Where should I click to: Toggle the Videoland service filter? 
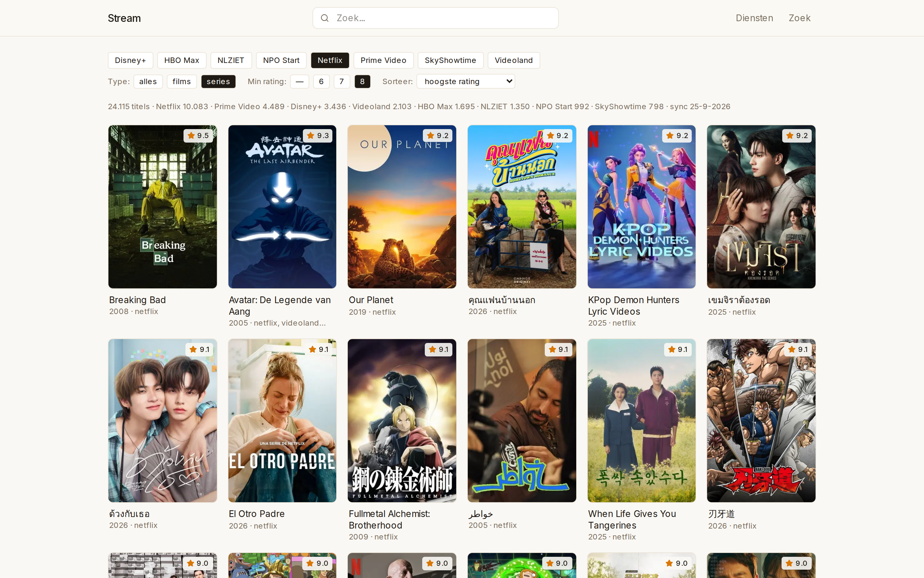coord(514,60)
